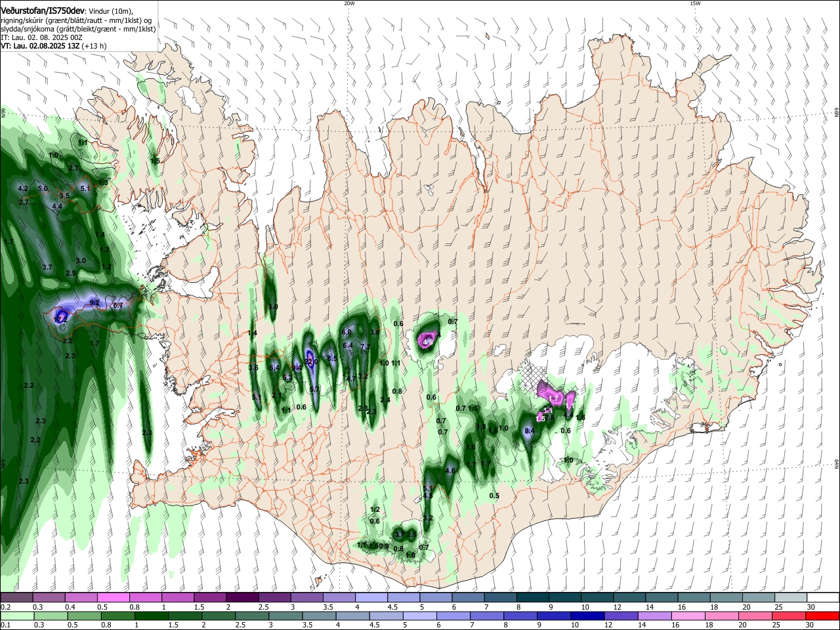Click the '6.7' precipitation value on the map
The height and width of the screenshot is (630, 840).
pos(118,306)
